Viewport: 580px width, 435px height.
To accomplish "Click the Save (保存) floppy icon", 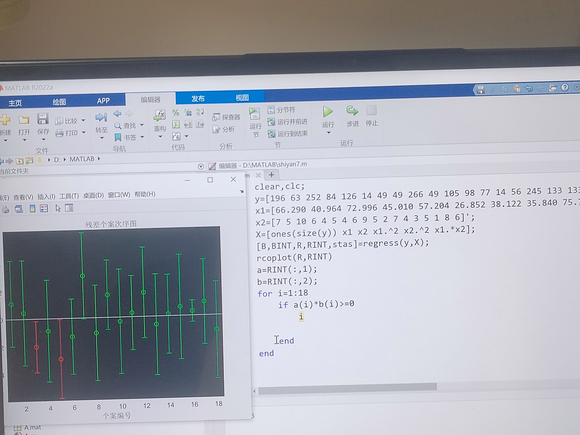I will point(43,119).
